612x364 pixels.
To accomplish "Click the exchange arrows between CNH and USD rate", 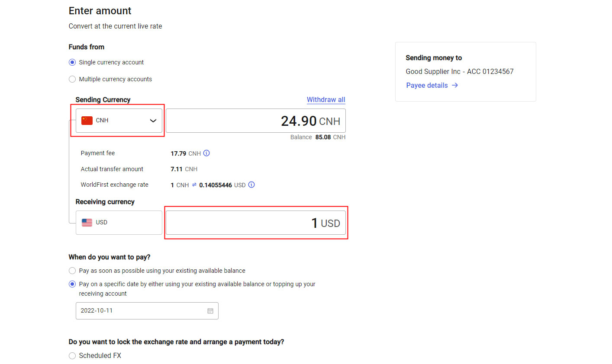I will tap(194, 185).
